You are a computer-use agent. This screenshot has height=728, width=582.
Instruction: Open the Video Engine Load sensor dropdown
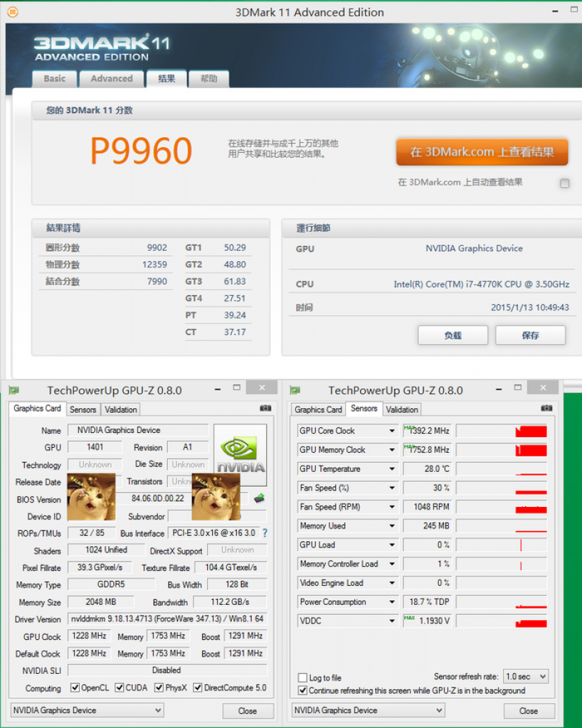[392, 583]
